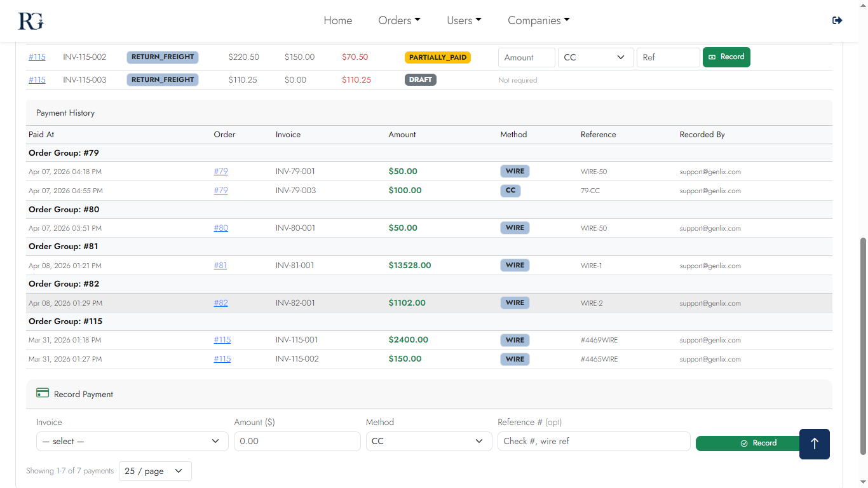Click the RG logo
This screenshot has height=488, width=868.
31,21
